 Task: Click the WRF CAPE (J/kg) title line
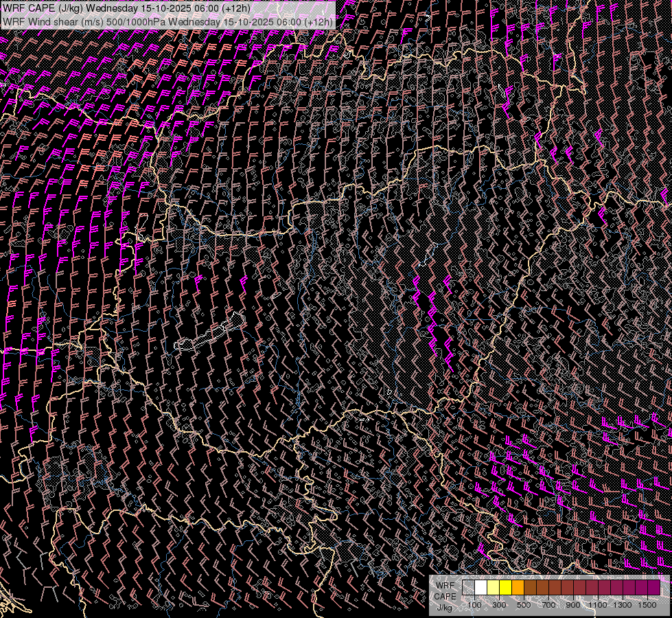126,8
